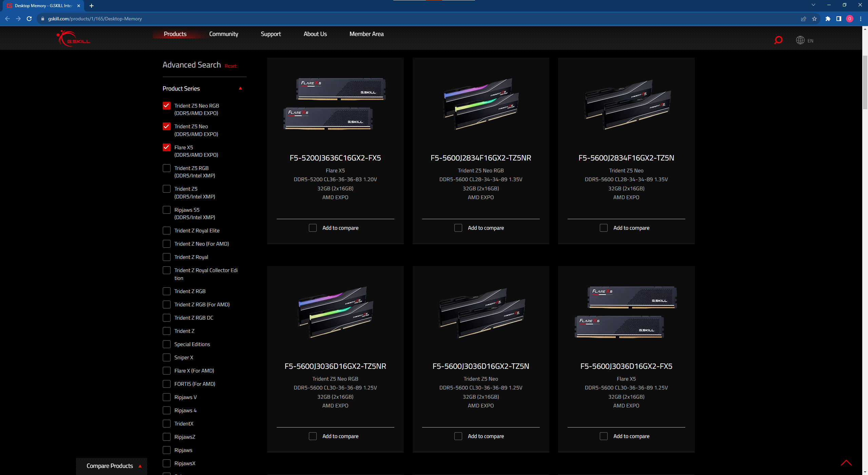Image resolution: width=868 pixels, height=475 pixels.
Task: Open F5-5600J3036D16GX2-TZ5NR product link
Action: (x=335, y=366)
